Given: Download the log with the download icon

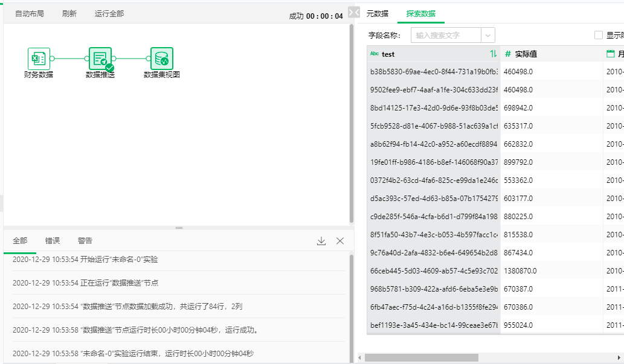Looking at the screenshot, I should pyautogui.click(x=321, y=241).
